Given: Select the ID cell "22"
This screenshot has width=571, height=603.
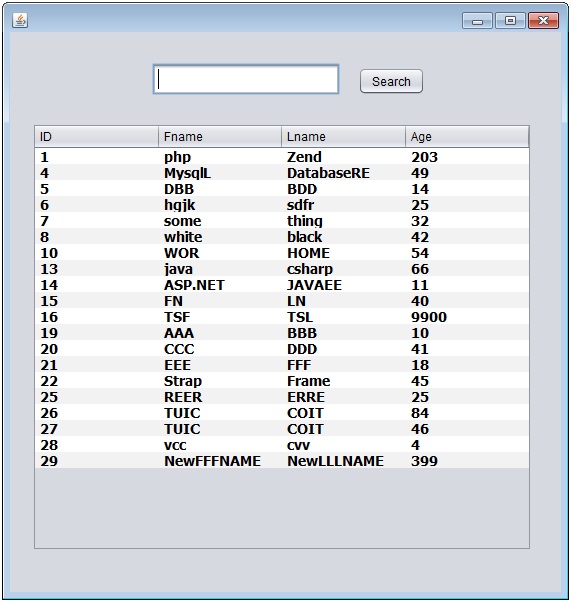Looking at the screenshot, I should [x=97, y=381].
